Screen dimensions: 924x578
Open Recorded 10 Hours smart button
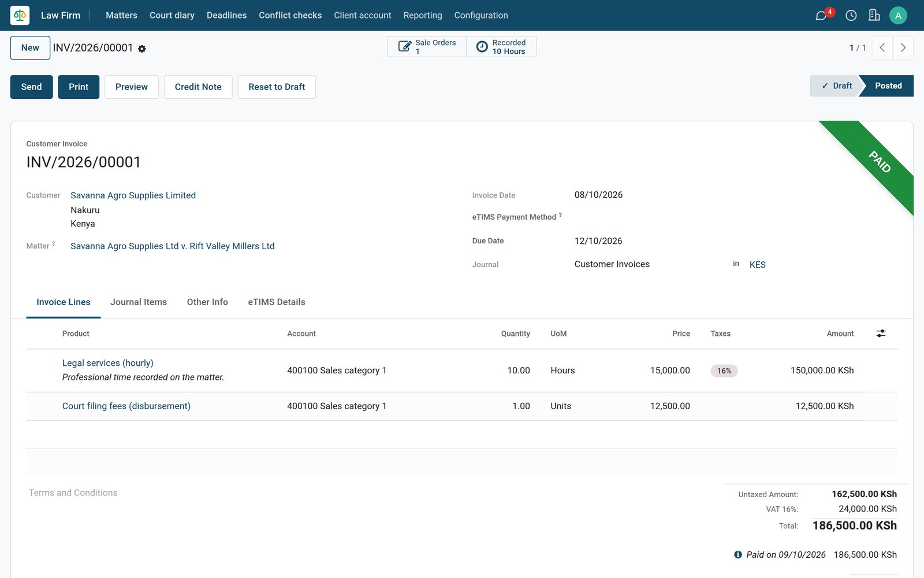tap(501, 47)
